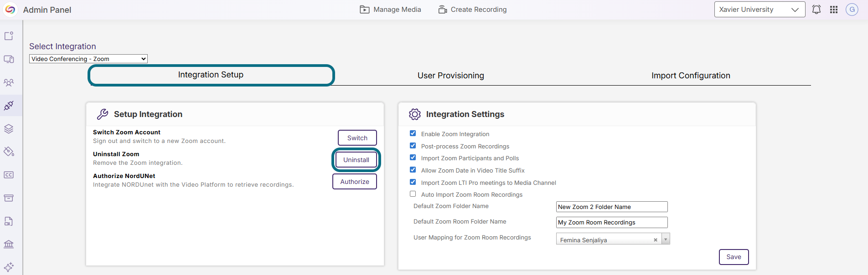The width and height of the screenshot is (868, 275).
Task: Click the Switch button for Zoom account
Action: click(357, 138)
